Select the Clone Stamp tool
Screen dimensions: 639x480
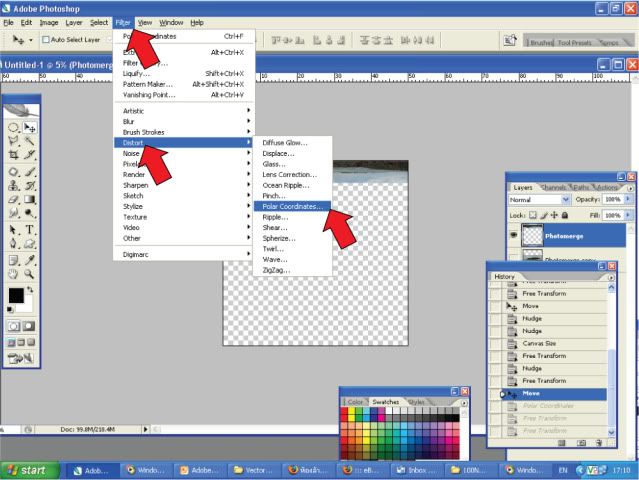click(13, 186)
